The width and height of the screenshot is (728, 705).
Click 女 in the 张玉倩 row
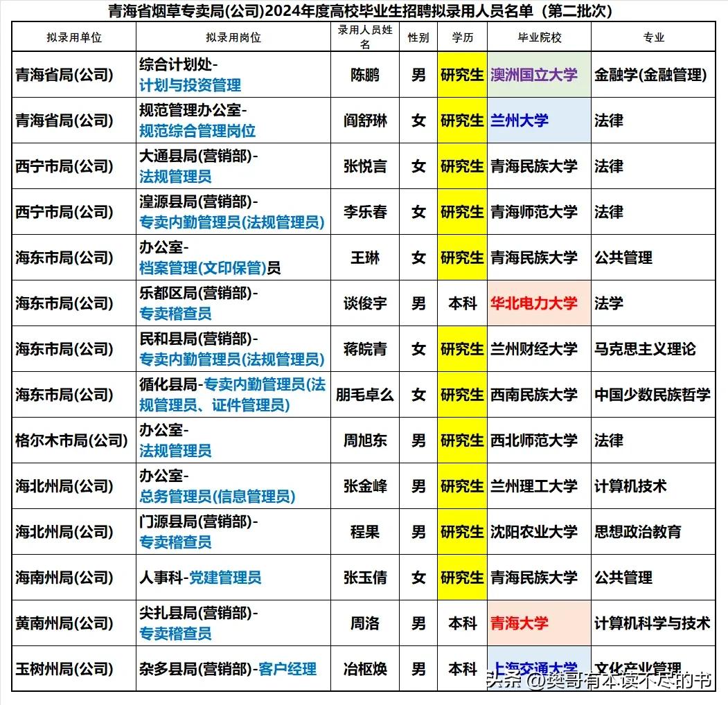click(x=418, y=578)
